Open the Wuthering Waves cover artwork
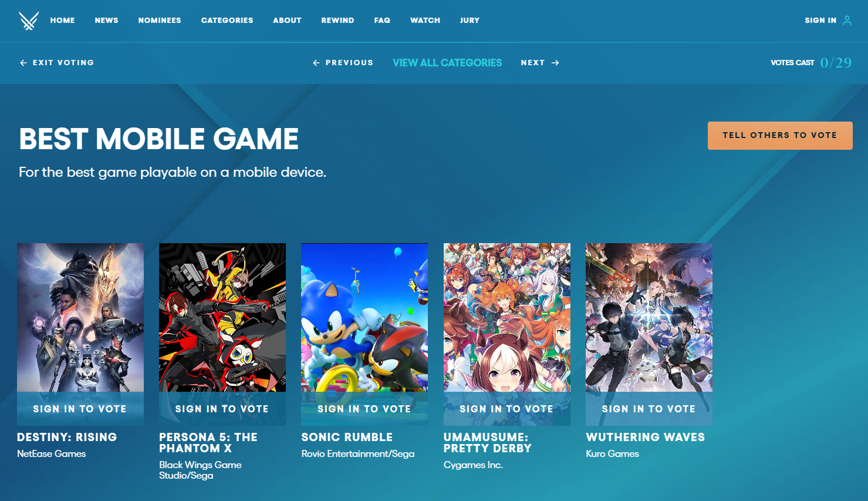This screenshot has width=868, height=501. pyautogui.click(x=649, y=317)
